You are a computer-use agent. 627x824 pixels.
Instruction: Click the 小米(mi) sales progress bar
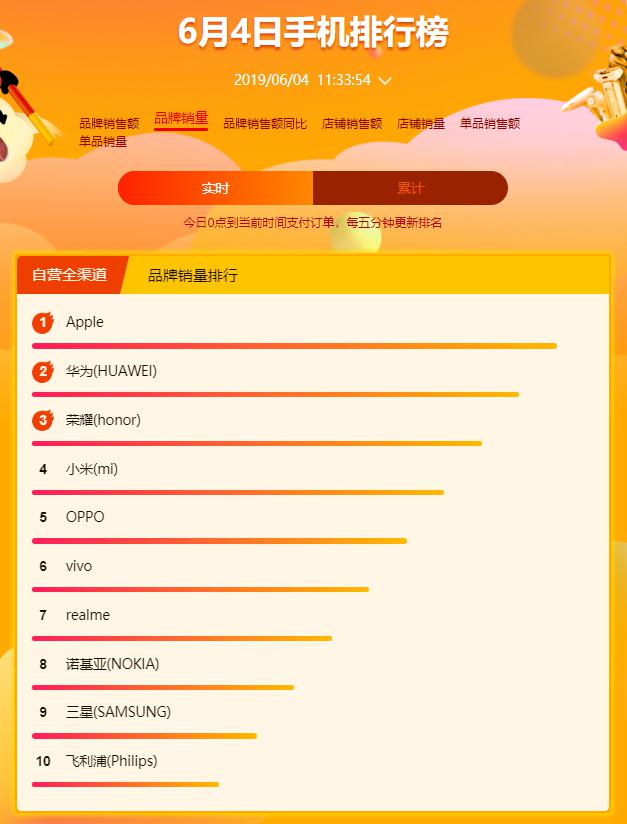(x=238, y=492)
